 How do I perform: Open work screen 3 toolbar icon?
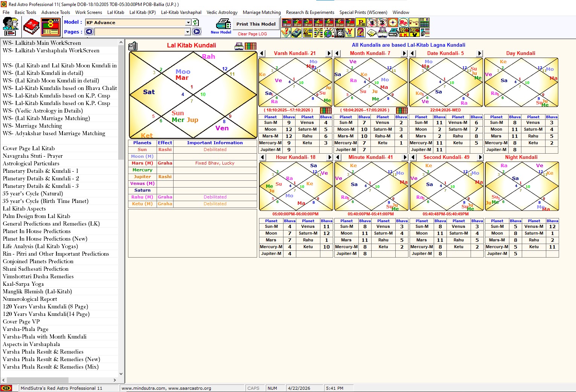pos(308,23)
